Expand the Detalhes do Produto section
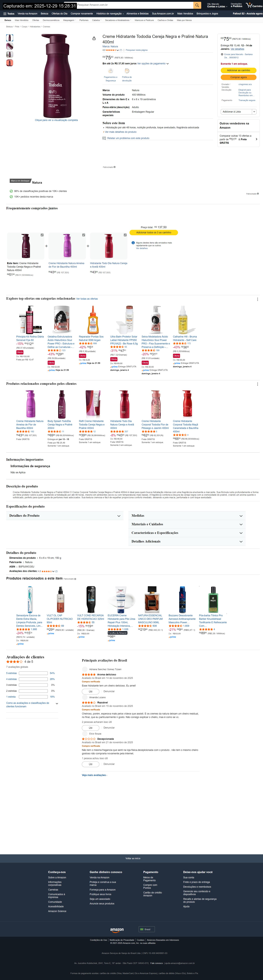This screenshot has height=980, width=263. [65, 515]
